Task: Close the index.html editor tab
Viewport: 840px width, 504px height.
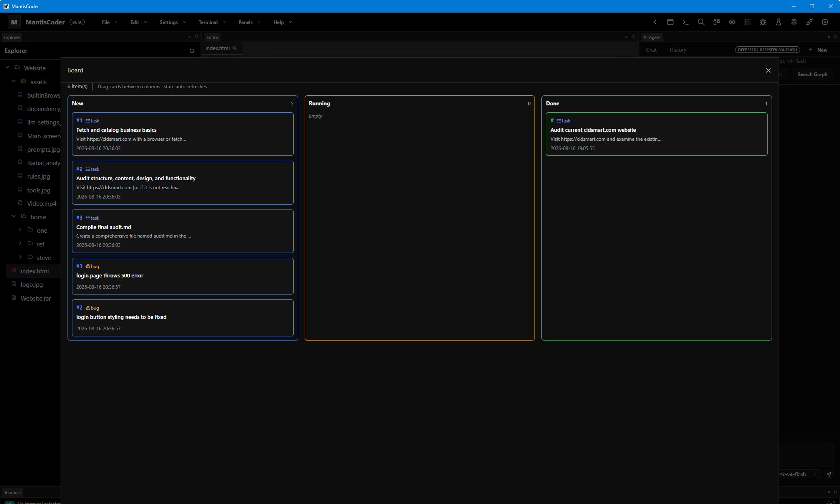Action: tap(234, 48)
